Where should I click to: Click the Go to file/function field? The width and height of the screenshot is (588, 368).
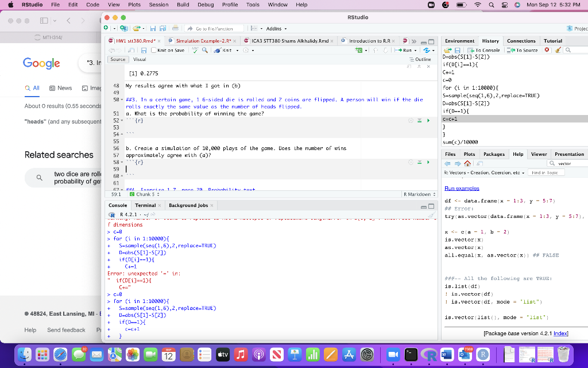(x=215, y=29)
